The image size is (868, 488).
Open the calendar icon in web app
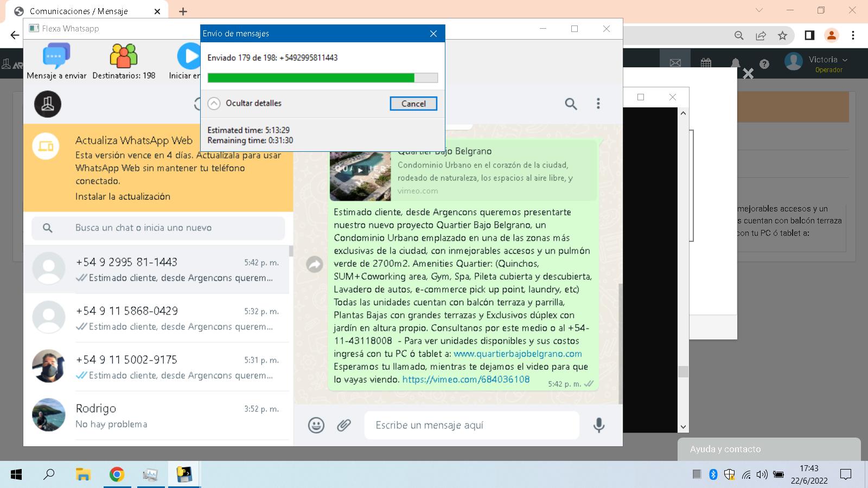pyautogui.click(x=706, y=63)
